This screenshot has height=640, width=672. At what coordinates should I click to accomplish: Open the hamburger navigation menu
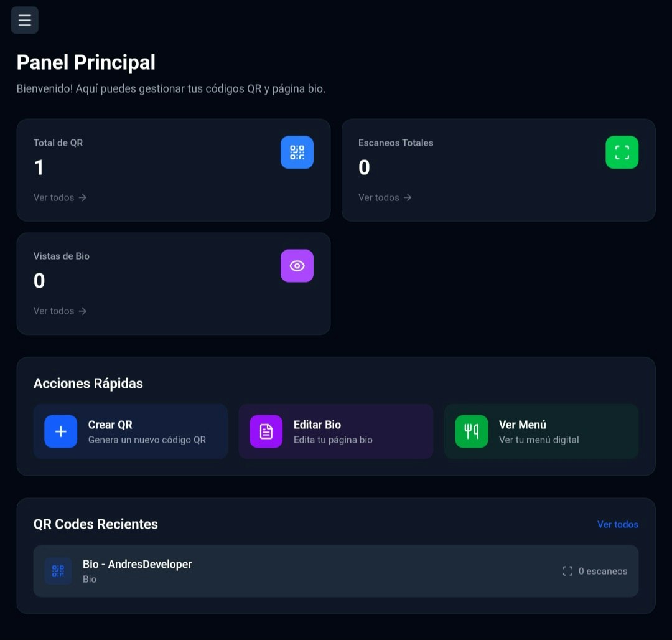[x=24, y=19]
